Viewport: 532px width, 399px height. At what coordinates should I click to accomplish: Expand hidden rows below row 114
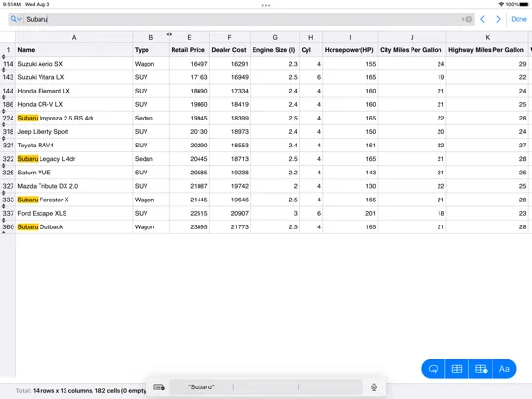click(4, 70)
